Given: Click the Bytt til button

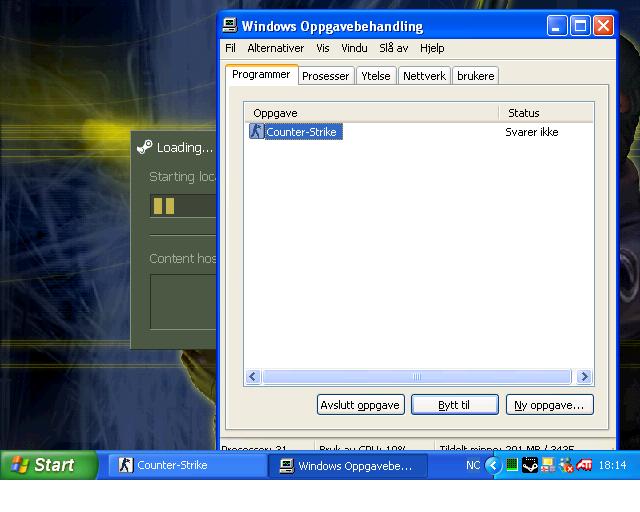Looking at the screenshot, I should pyautogui.click(x=455, y=405).
